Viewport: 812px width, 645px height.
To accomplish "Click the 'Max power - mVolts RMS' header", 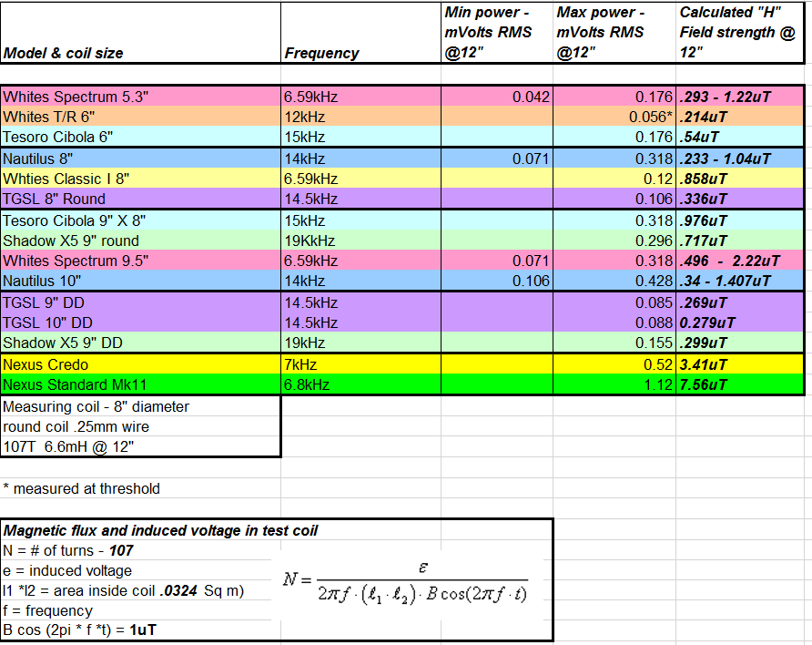I will 614,33.
